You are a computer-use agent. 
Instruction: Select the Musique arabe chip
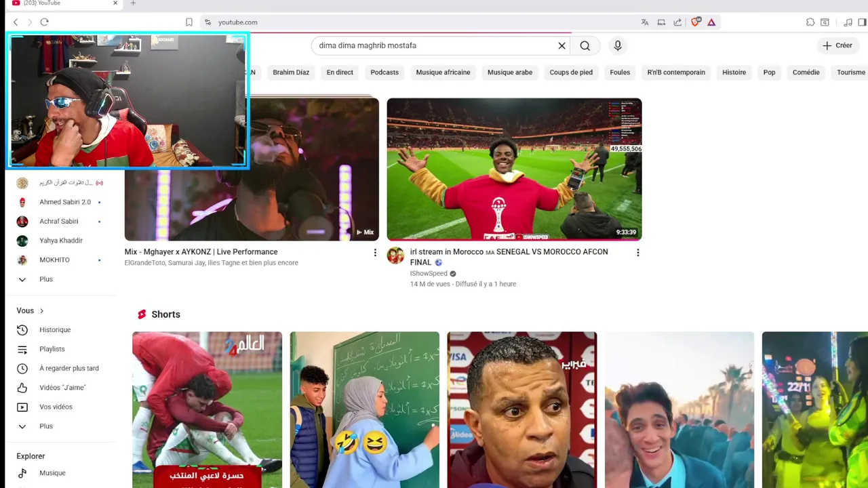click(x=510, y=72)
